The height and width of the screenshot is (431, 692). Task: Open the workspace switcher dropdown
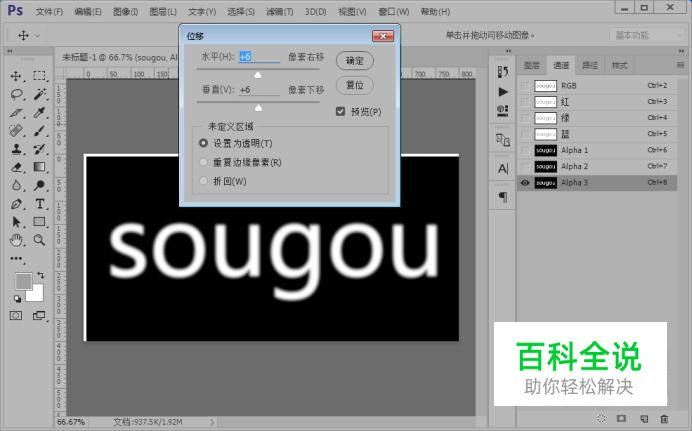tap(647, 35)
